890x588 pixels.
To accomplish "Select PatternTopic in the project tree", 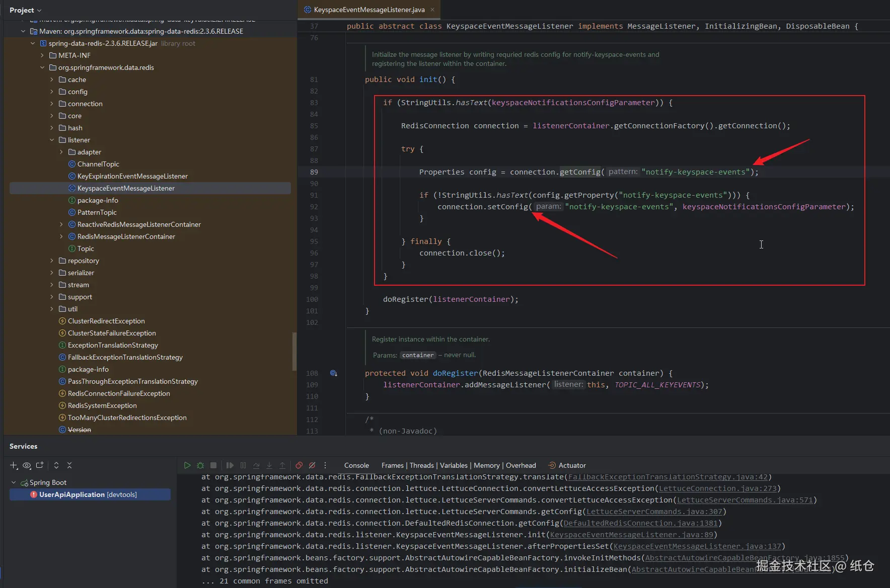I will pyautogui.click(x=97, y=212).
